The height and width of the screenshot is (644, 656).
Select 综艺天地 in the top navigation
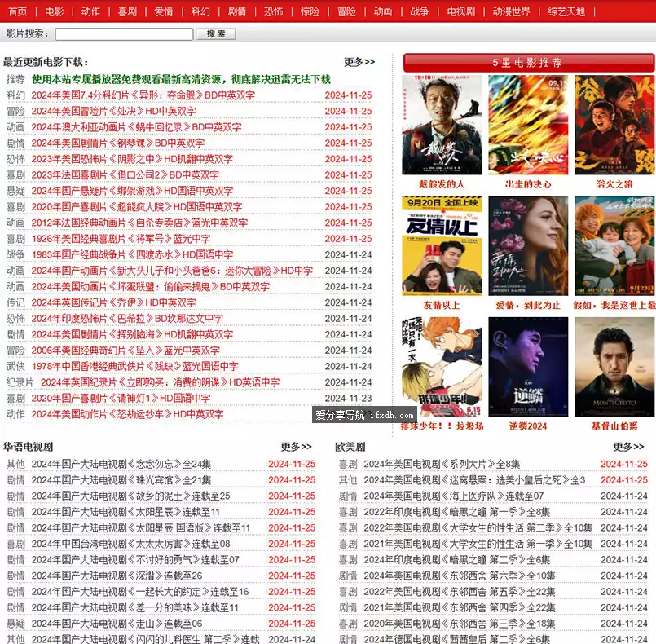(566, 11)
